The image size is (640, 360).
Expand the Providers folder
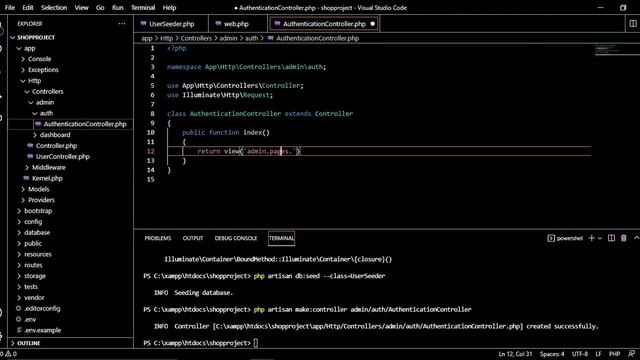pos(23,200)
